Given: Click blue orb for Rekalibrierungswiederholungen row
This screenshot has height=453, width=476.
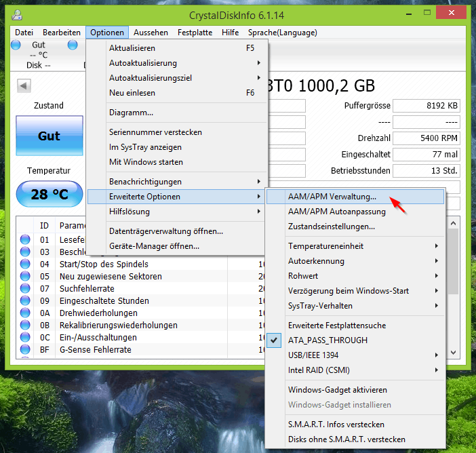Looking at the screenshot, I should [x=25, y=325].
